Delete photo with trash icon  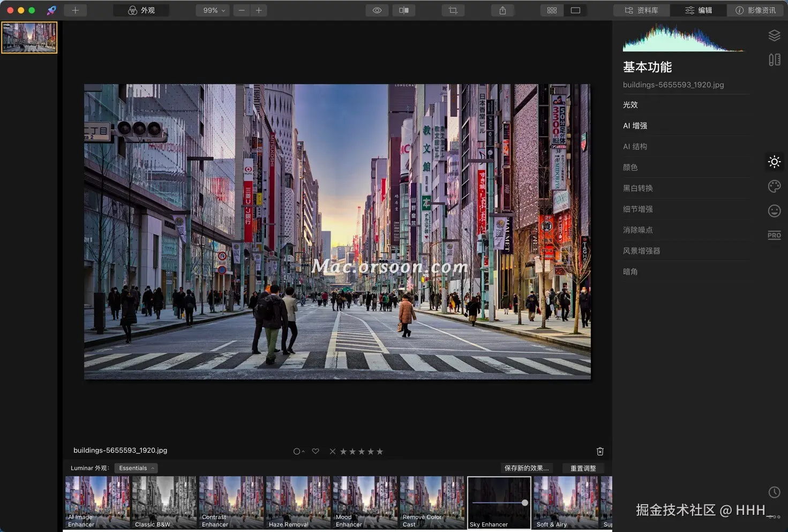600,451
